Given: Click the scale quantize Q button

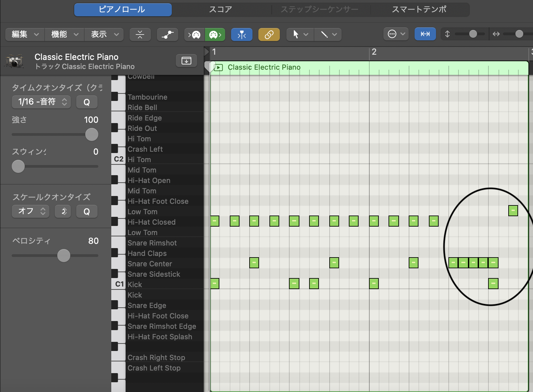Looking at the screenshot, I should coord(87,211).
